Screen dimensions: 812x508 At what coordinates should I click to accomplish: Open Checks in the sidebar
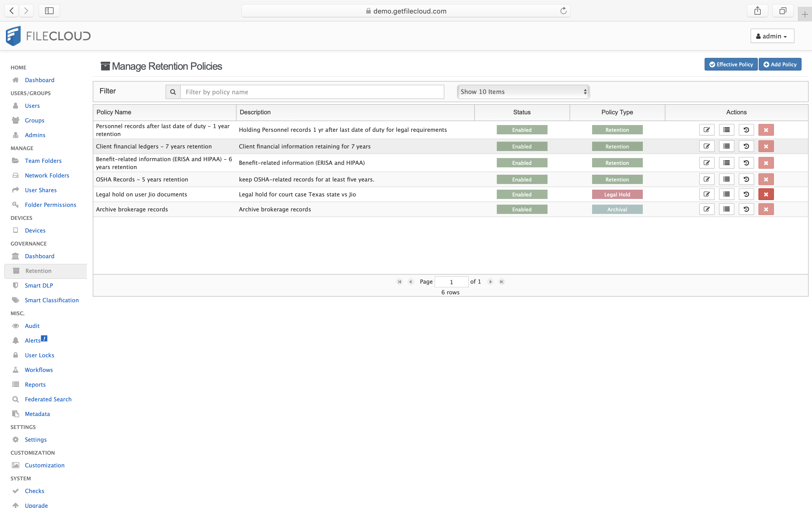coord(35,491)
